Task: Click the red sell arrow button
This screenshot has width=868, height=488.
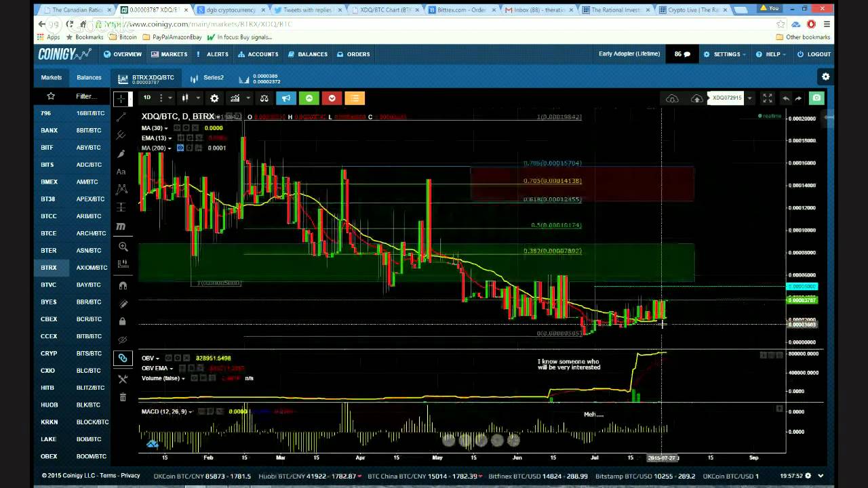Action: pos(332,98)
